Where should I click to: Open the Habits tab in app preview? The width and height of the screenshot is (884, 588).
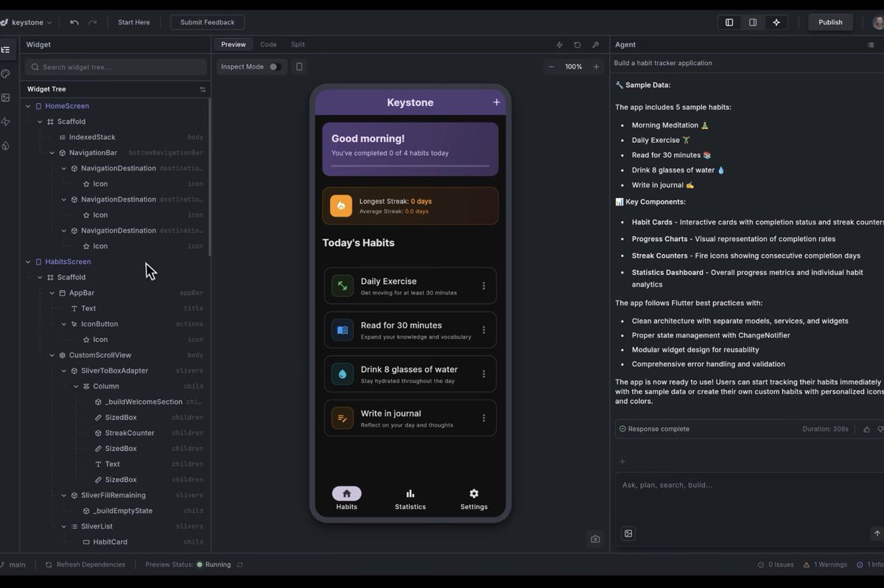pos(347,499)
